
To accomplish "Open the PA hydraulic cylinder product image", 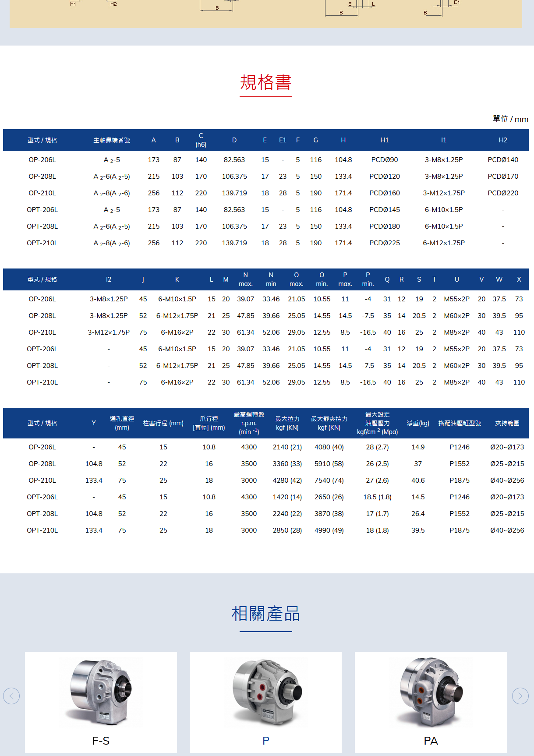I will (x=431, y=691).
